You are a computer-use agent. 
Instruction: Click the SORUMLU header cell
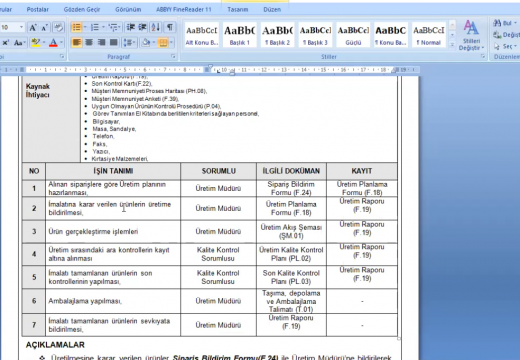click(218, 171)
